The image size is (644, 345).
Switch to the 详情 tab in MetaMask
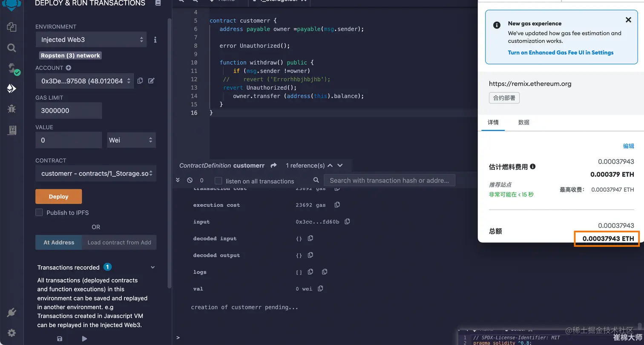[x=493, y=122]
